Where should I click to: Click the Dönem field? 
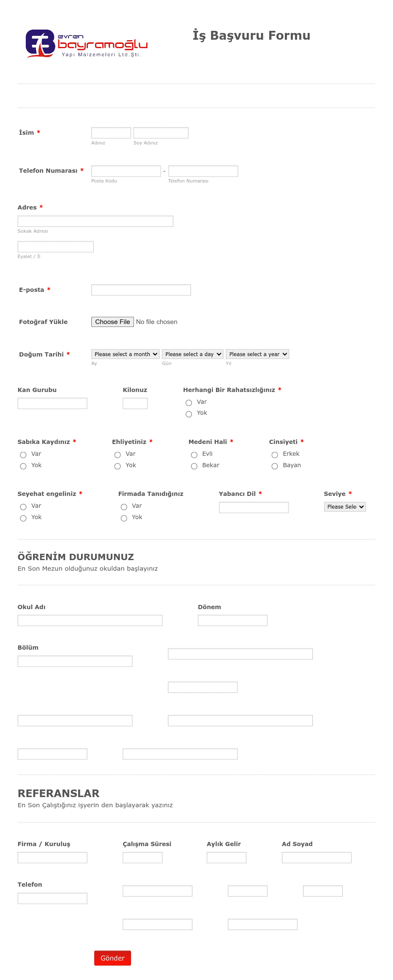click(233, 621)
